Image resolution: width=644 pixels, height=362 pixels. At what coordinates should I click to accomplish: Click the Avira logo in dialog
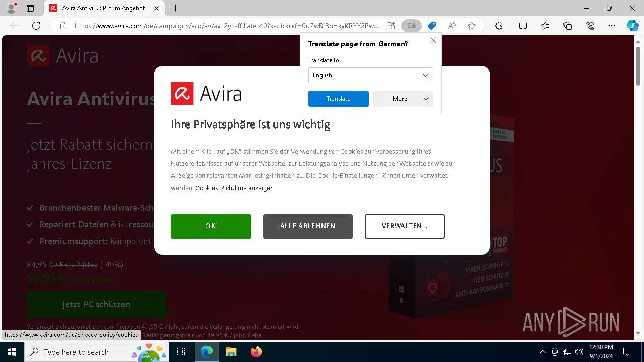pyautogui.click(x=206, y=94)
